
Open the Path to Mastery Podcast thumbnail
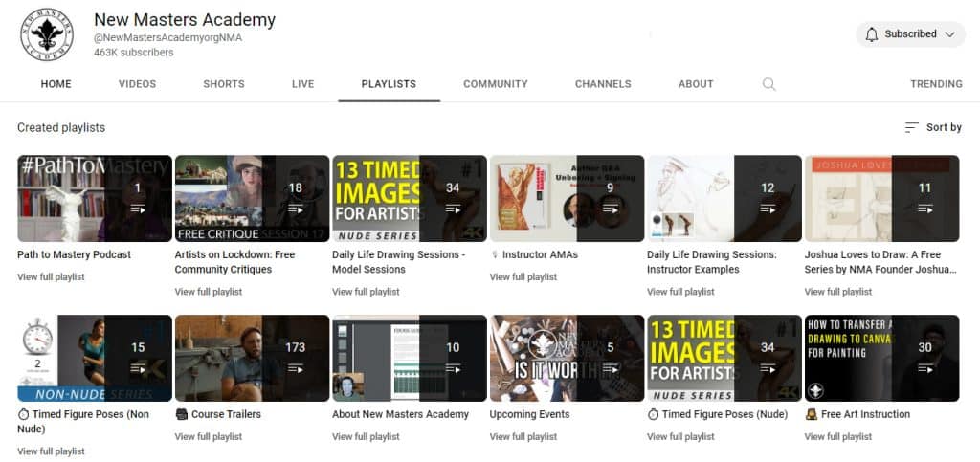[95, 199]
